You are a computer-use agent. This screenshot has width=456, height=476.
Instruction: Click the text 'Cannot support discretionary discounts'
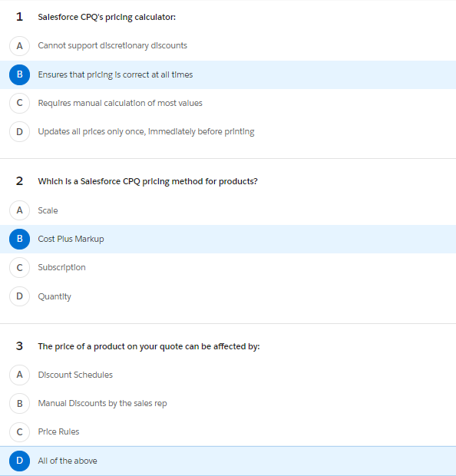pos(112,45)
